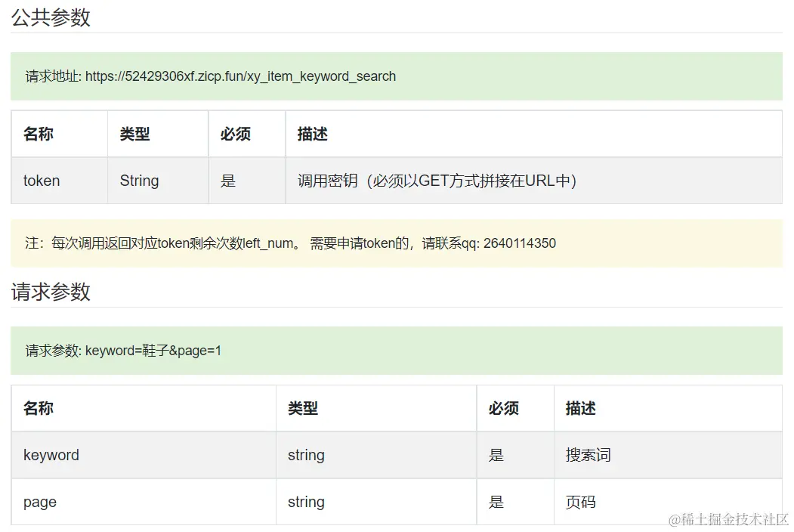Click 是 in the keyword row
The height and width of the screenshot is (532, 794).
click(515, 455)
